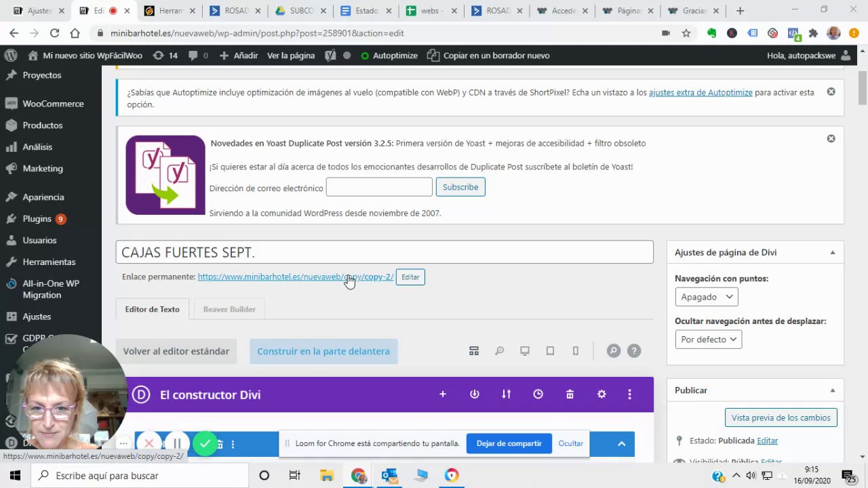Open the updates counter showing 14
This screenshot has width=868, height=488.
[165, 56]
